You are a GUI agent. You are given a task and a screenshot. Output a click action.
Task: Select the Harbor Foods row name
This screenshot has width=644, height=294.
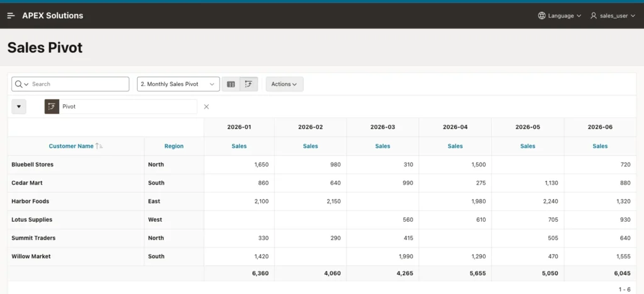pyautogui.click(x=30, y=201)
